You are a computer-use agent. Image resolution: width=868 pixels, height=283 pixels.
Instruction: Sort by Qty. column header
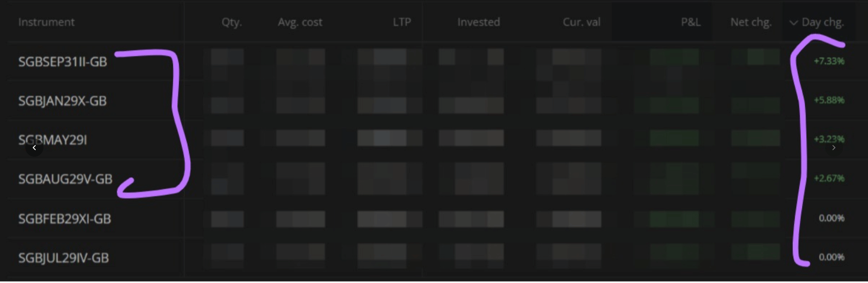(x=232, y=22)
